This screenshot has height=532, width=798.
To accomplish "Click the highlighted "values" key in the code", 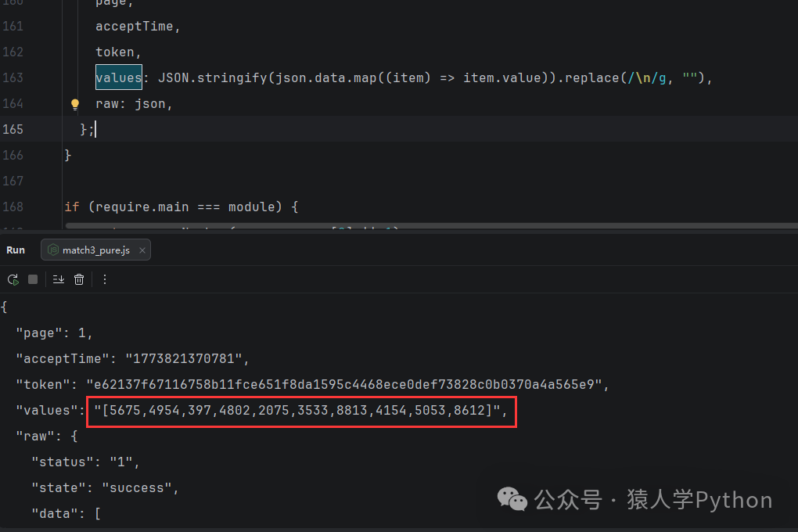I will click(x=119, y=77).
